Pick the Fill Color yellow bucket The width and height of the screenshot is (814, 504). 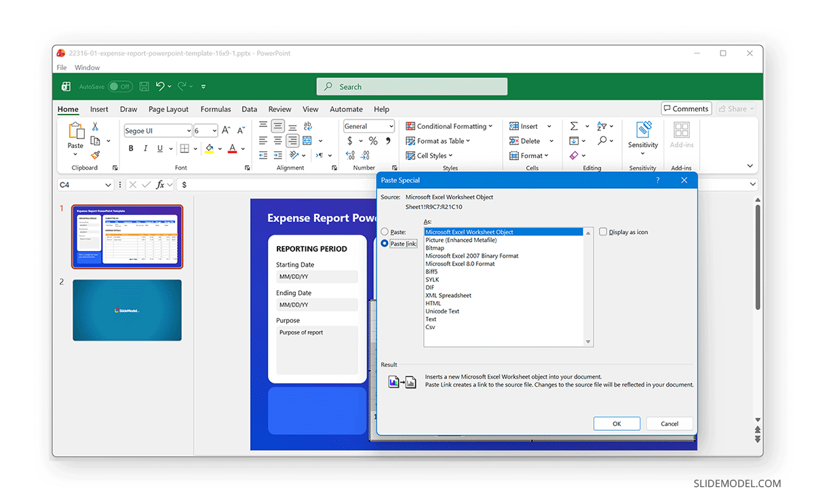tap(209, 149)
